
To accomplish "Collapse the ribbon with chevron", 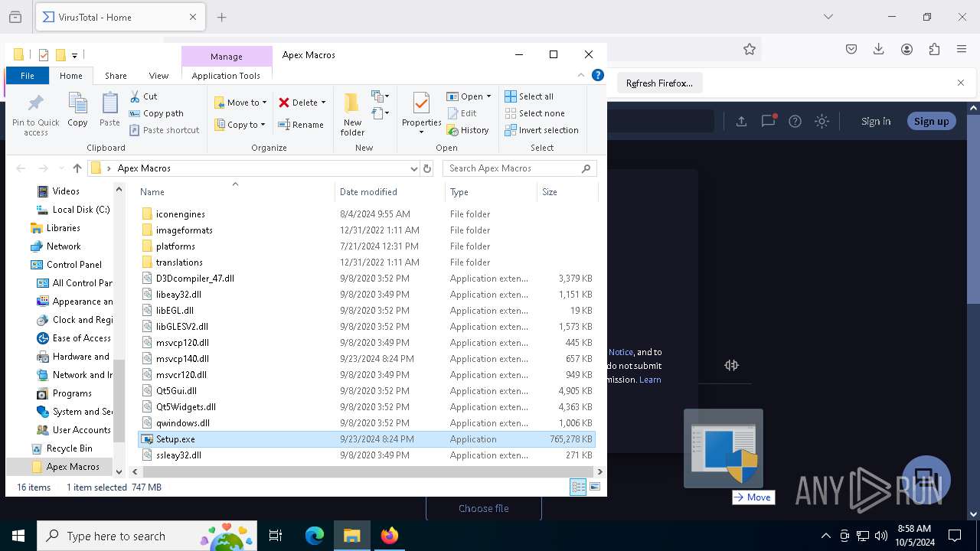I will coord(581,75).
